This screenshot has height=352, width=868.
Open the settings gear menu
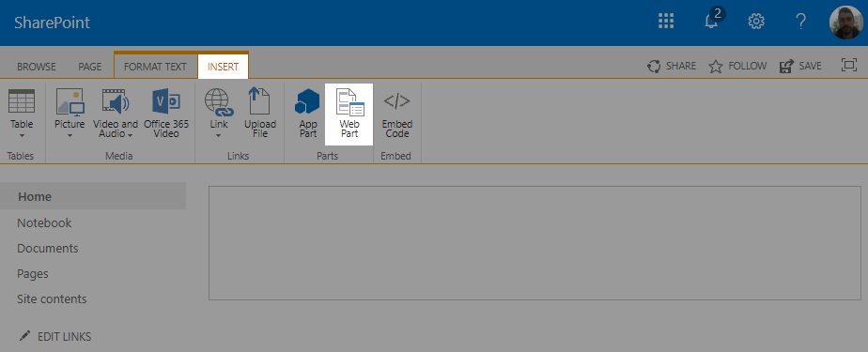pyautogui.click(x=756, y=22)
